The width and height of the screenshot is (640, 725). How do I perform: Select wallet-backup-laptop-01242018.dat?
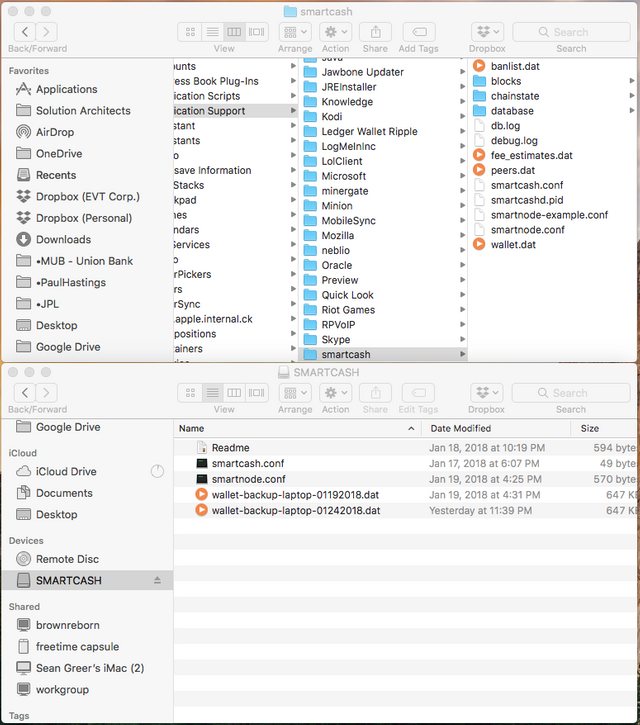[296, 510]
